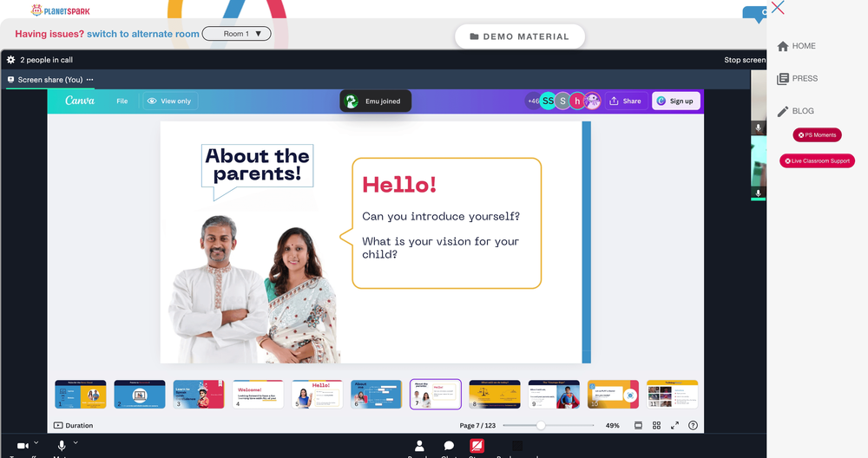Open the DEMO MATERIAL folder button
The height and width of the screenshot is (458, 868).
click(x=520, y=36)
